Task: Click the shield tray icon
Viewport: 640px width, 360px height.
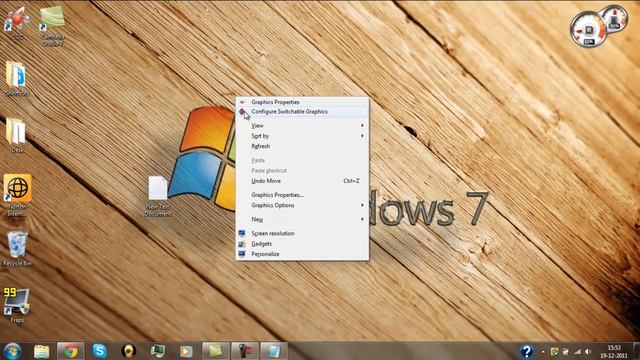Action: (x=555, y=351)
